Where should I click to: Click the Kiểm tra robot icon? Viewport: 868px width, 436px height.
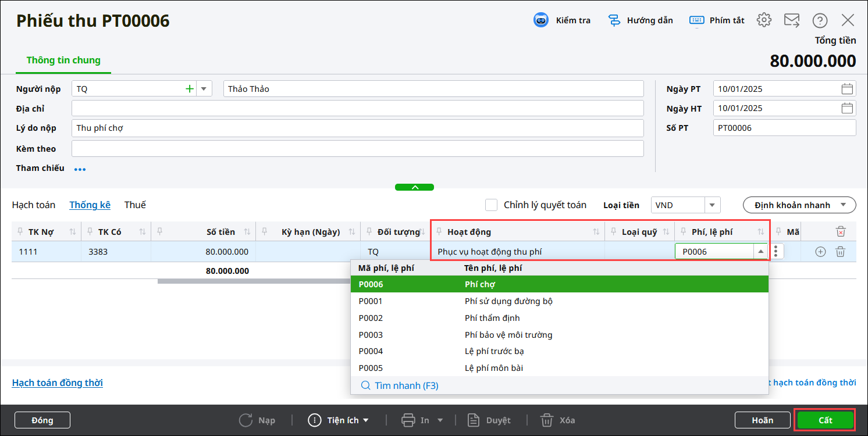coord(541,20)
